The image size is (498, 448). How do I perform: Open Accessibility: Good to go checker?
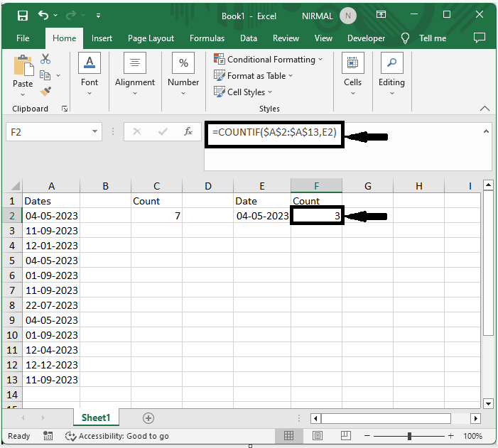[x=117, y=436]
